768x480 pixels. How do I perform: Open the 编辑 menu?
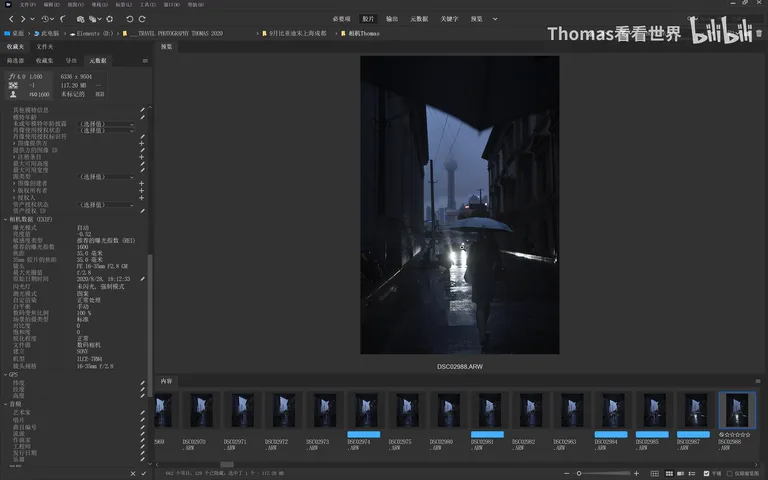click(x=51, y=4)
